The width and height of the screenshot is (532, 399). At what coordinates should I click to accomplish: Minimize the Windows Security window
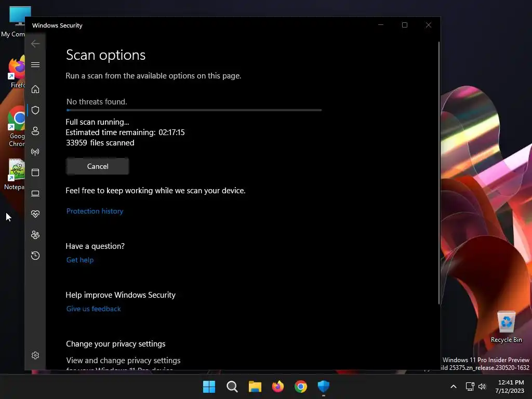(381, 25)
